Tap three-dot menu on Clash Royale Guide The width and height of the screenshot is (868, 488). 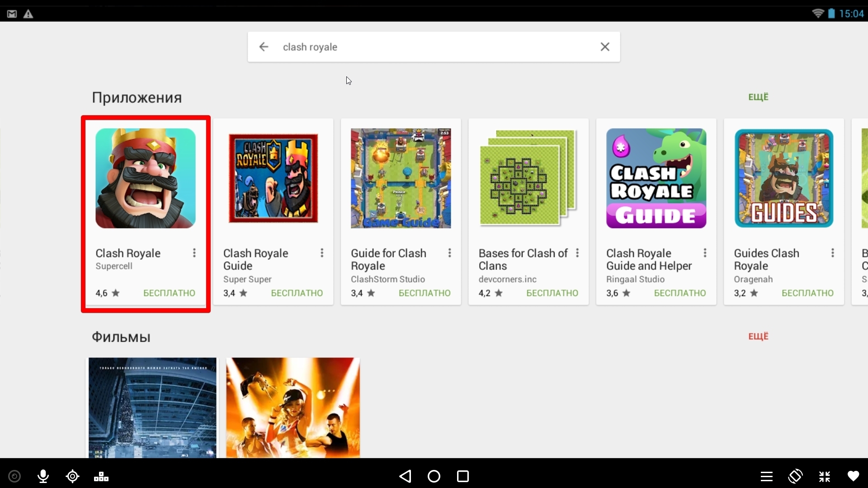point(321,252)
